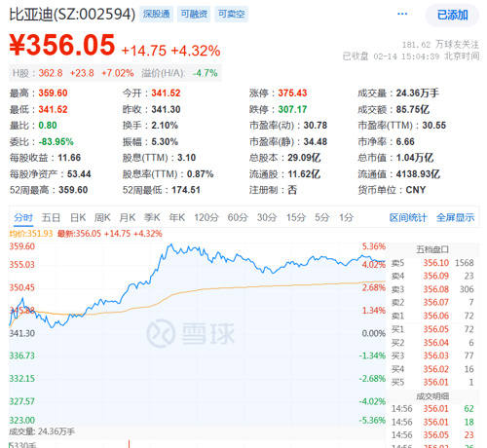The width and height of the screenshot is (487, 448).
Task: Click the 涨停 value 375.43
Action: point(292,93)
